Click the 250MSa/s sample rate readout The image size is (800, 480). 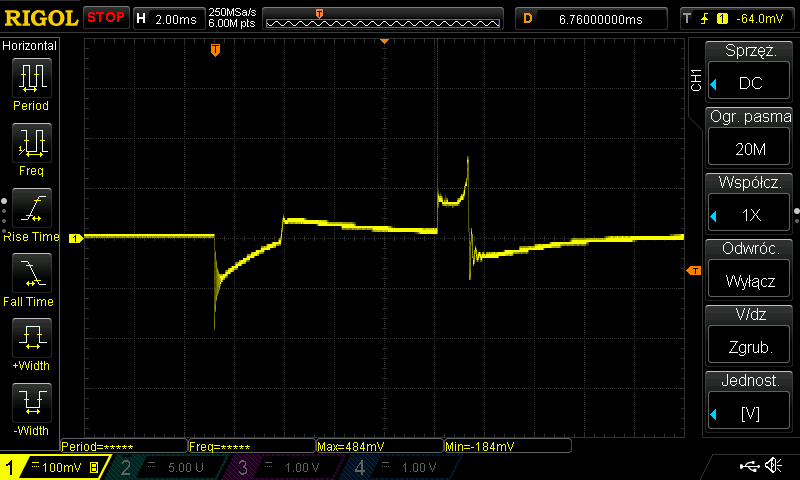pyautogui.click(x=232, y=12)
